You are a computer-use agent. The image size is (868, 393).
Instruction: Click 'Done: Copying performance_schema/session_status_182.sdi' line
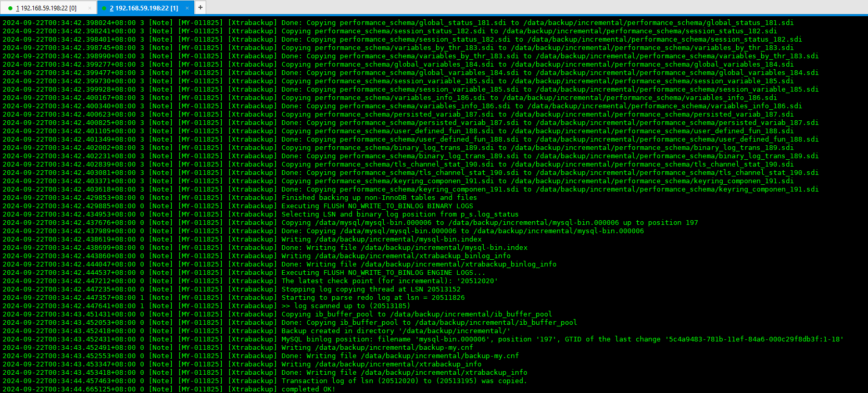[x=542, y=39]
